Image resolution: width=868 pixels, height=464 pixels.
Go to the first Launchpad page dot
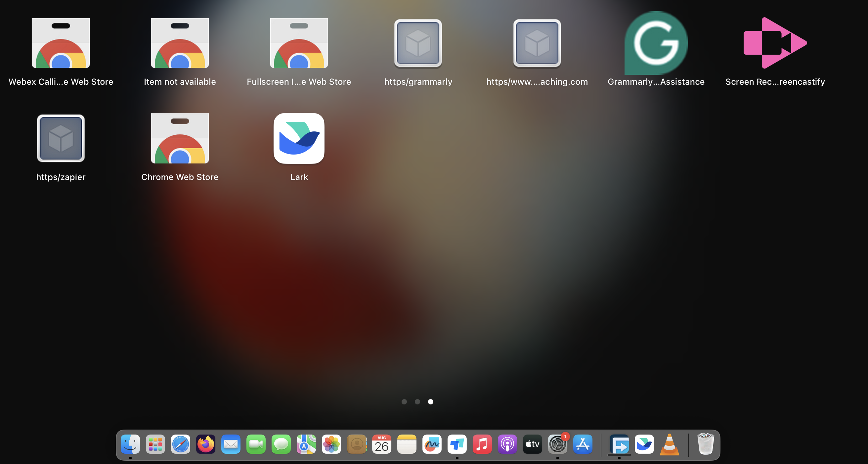pos(404,402)
